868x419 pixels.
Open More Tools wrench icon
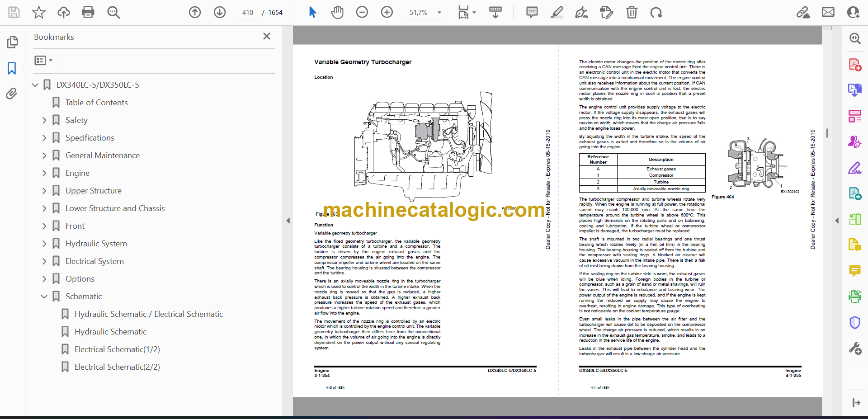(855, 348)
